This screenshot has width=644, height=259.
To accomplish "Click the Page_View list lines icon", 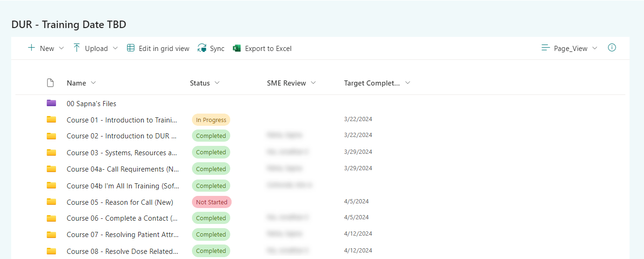I will coord(545,48).
